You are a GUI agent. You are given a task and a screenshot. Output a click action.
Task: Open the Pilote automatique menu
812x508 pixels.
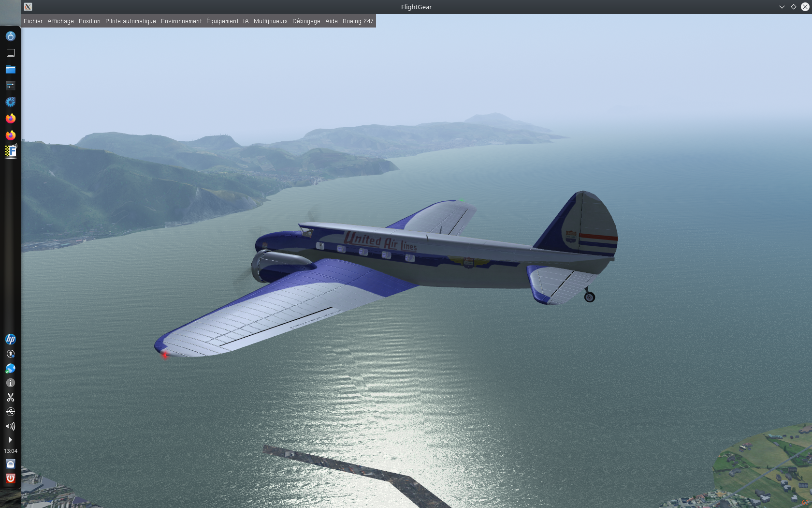pos(130,21)
